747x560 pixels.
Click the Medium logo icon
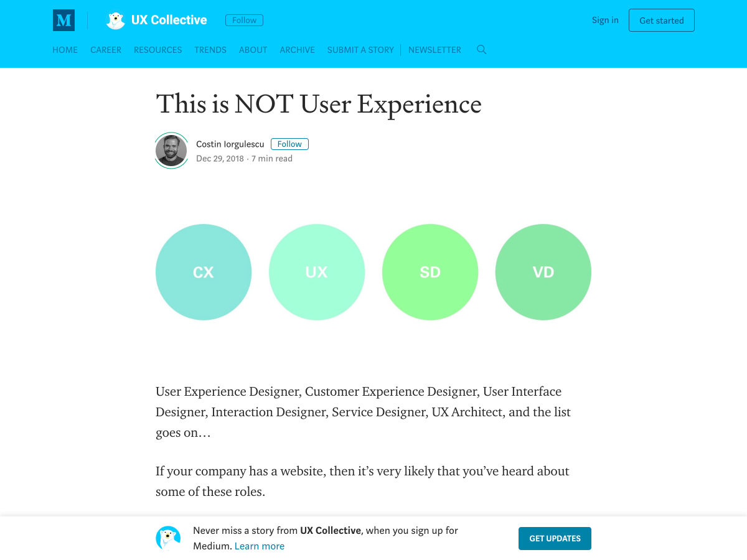[63, 21]
